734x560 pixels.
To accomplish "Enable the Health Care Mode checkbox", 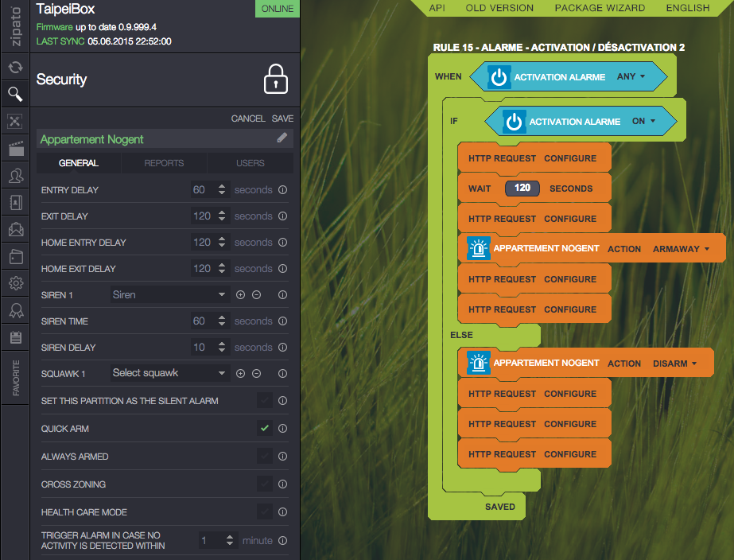I will 265,512.
